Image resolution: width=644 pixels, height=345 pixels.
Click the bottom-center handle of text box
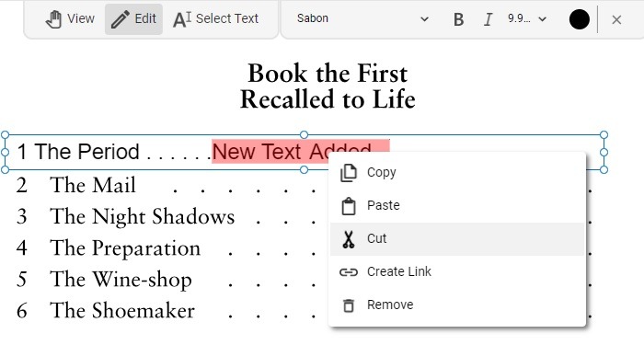304,169
